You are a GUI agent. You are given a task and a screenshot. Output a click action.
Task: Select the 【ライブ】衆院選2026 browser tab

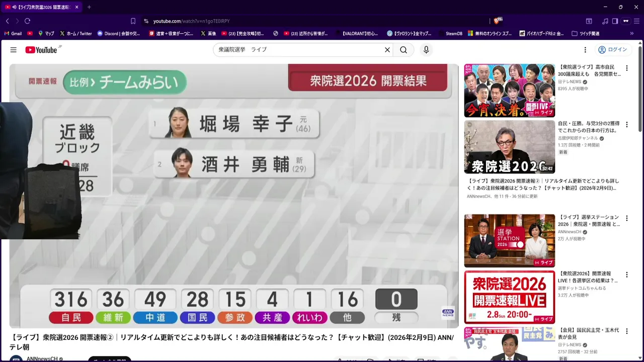(x=42, y=7)
